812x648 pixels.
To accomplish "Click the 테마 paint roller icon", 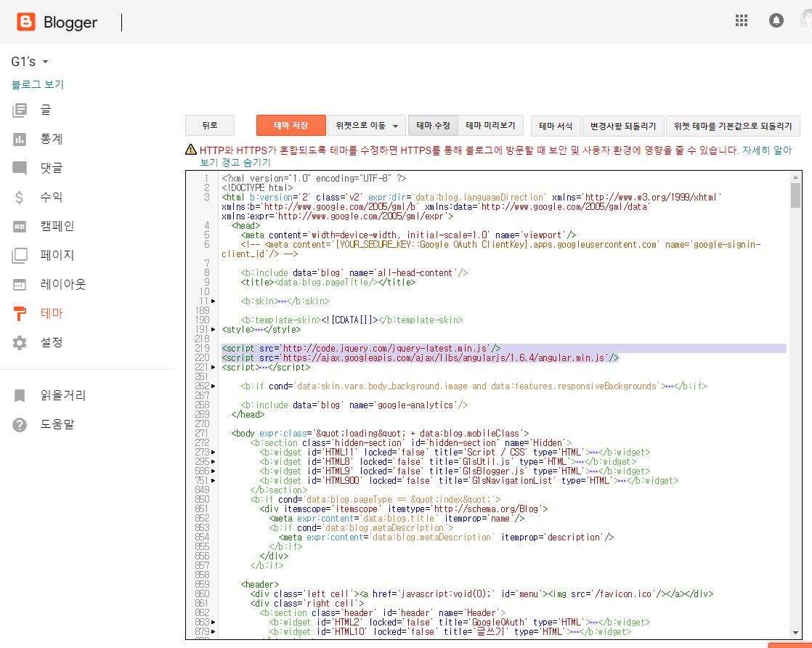I will pyautogui.click(x=20, y=313).
